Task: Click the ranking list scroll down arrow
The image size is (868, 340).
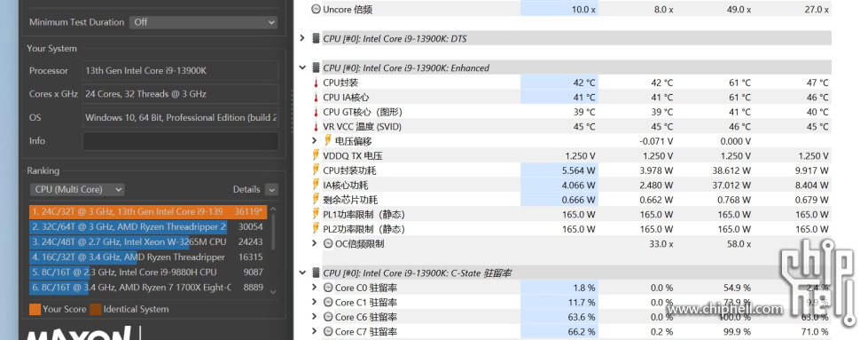Action: [273, 291]
